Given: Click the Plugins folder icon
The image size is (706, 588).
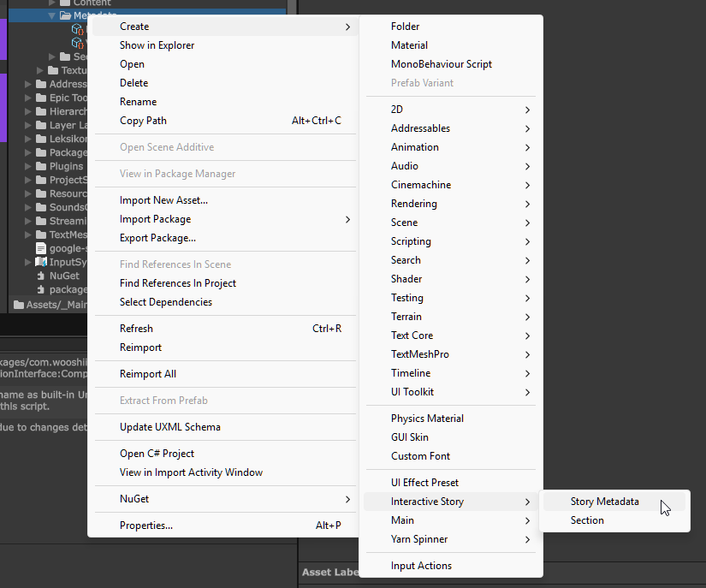Looking at the screenshot, I should 39,166.
